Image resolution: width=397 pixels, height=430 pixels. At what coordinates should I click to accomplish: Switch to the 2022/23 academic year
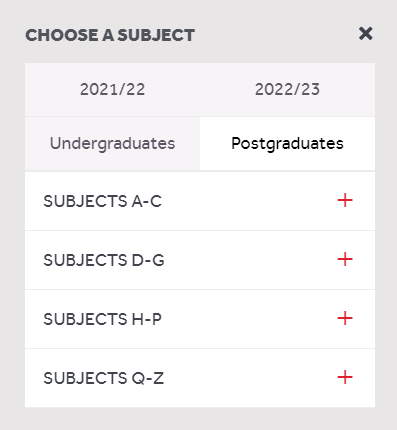click(287, 89)
